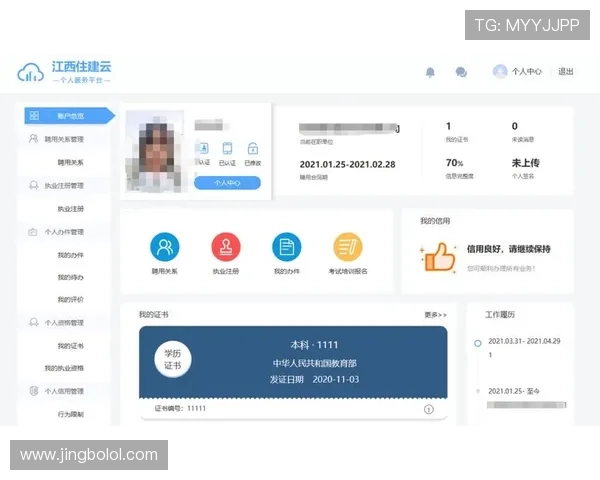Click 个人中心 link in the header
The image size is (600, 480).
[x=527, y=72]
